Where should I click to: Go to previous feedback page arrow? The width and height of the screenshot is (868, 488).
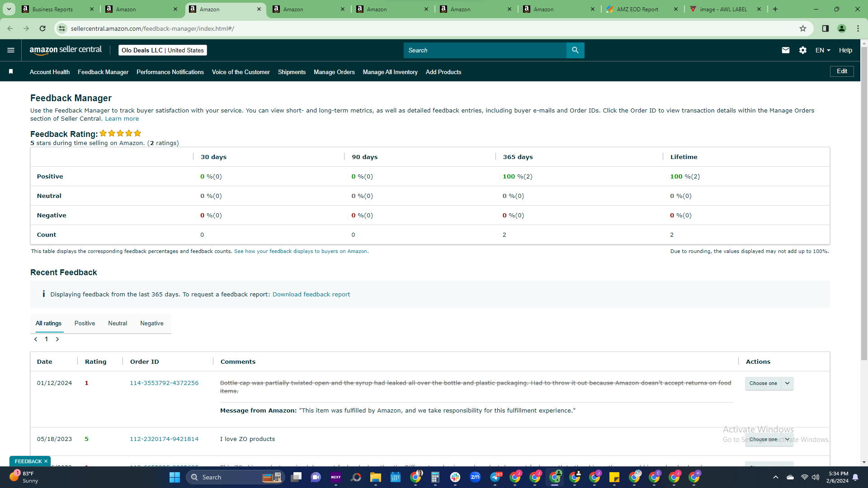[x=36, y=339]
